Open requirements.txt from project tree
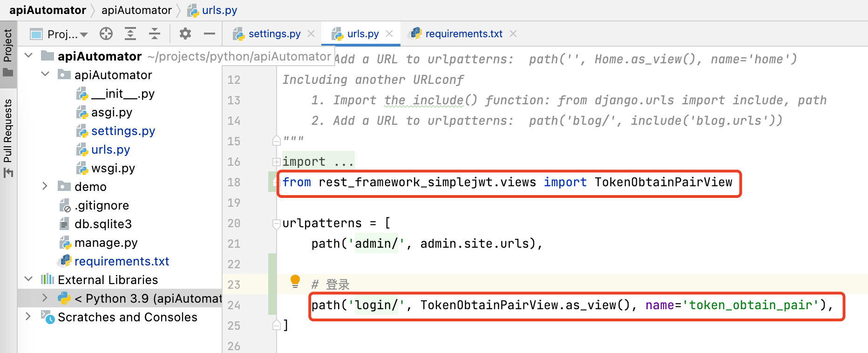 tap(122, 261)
